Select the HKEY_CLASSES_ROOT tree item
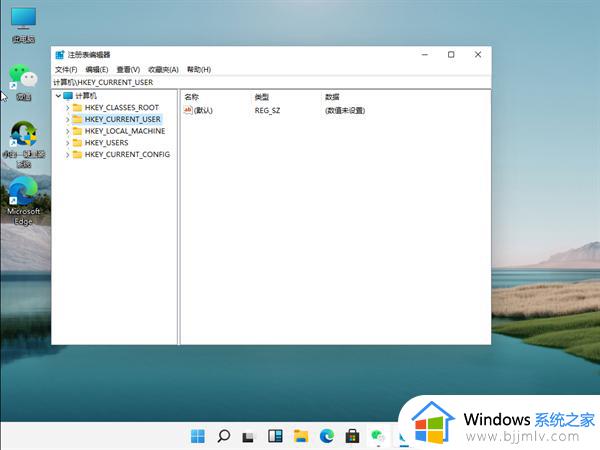 coord(122,108)
